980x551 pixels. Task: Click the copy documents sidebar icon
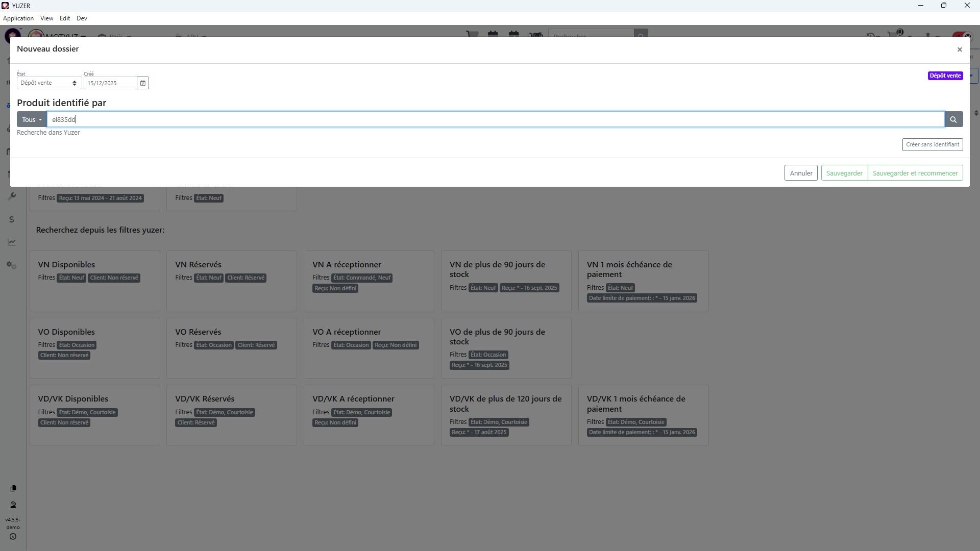tap(13, 488)
